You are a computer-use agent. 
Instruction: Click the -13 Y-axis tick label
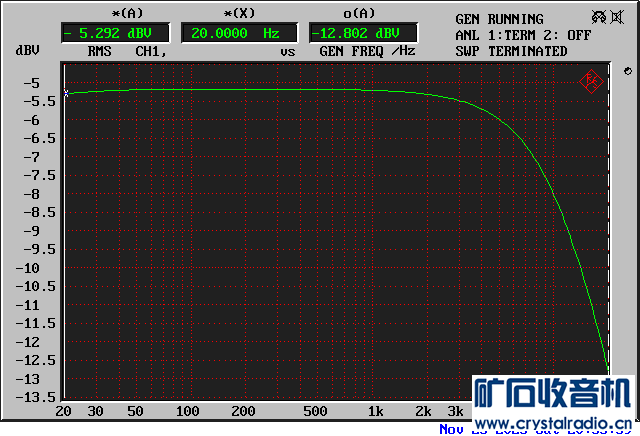tap(27, 379)
